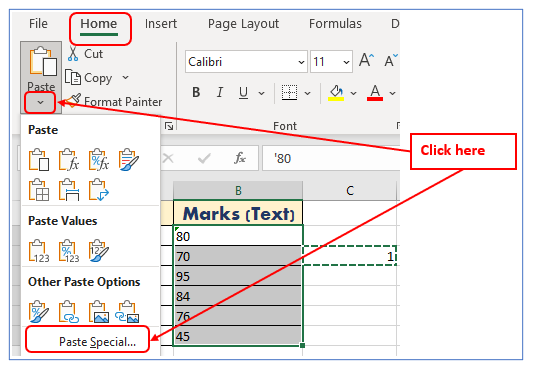Image resolution: width=533 pixels, height=368 pixels.
Task: Apply borders with the Borders icon
Action: pyautogui.click(x=289, y=92)
